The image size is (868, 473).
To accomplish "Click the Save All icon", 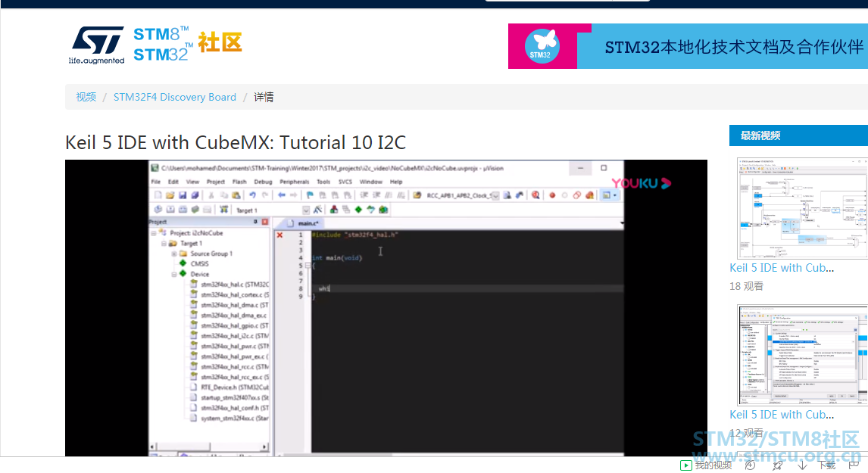I will click(x=195, y=195).
